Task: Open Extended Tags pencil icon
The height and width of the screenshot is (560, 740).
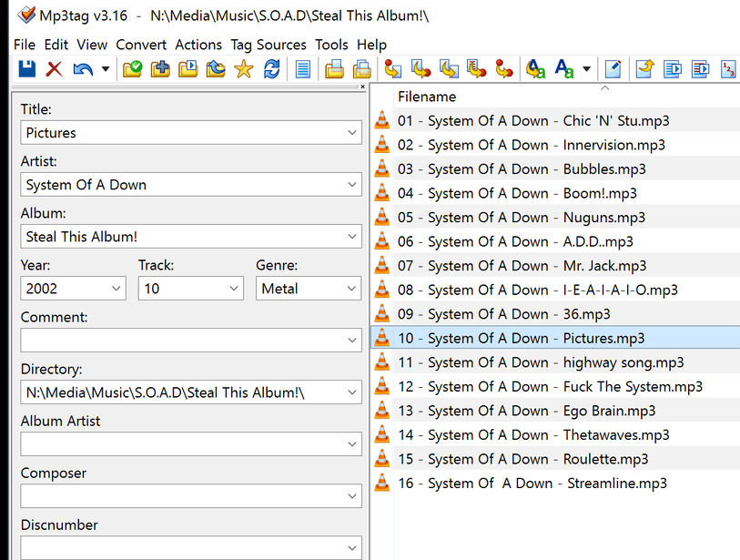Action: [x=613, y=69]
